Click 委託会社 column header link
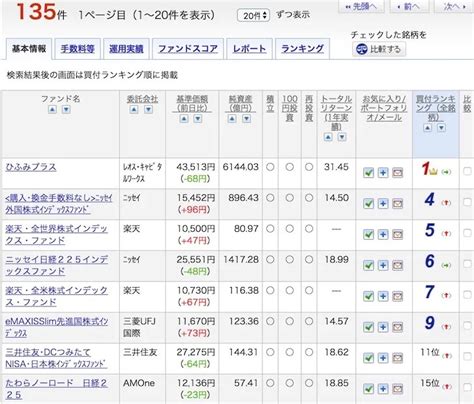This screenshot has width=474, height=404. pyautogui.click(x=142, y=99)
